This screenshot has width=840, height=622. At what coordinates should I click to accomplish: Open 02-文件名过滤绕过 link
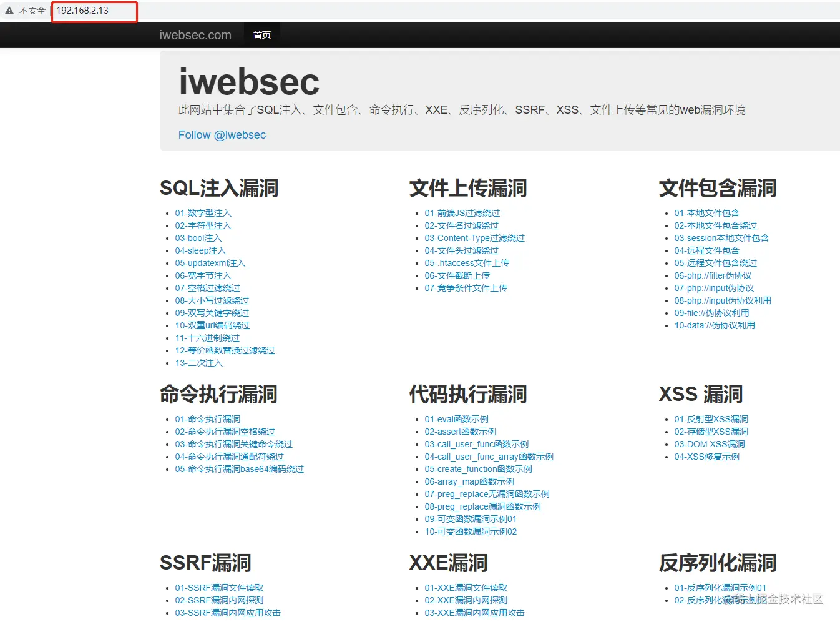(x=462, y=225)
